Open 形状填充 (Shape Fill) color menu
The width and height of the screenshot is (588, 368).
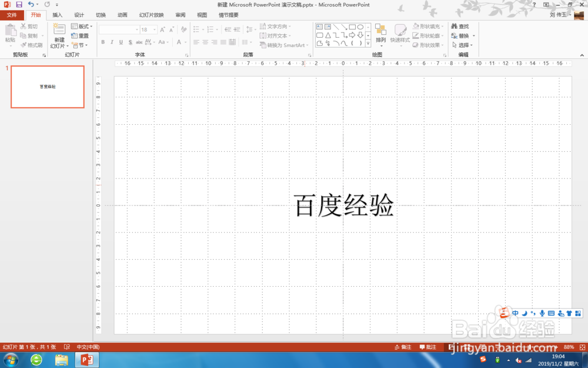[428, 26]
